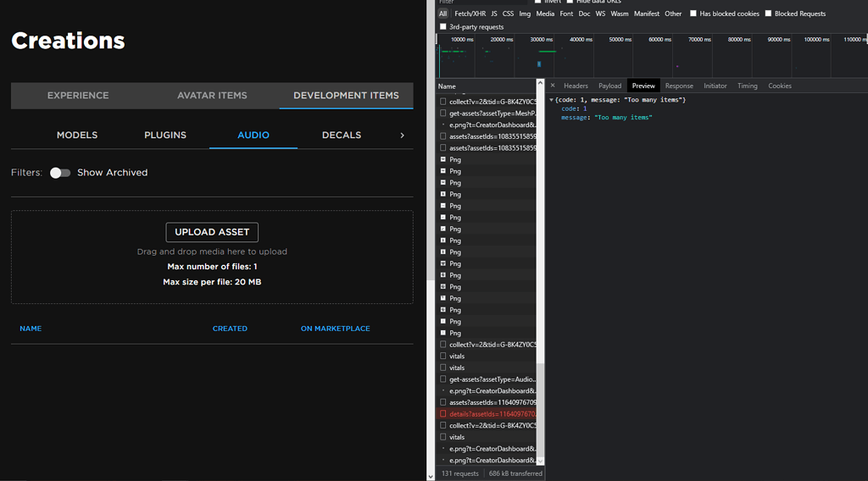Click the 70000 ms mark on the network timeline

tap(699, 39)
